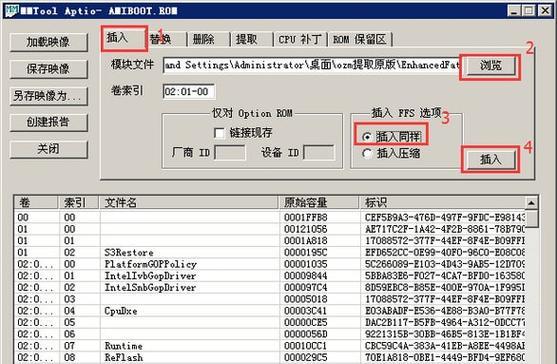Maximize the MMTool window
Viewport: 557px width, 364px height.
(529, 10)
